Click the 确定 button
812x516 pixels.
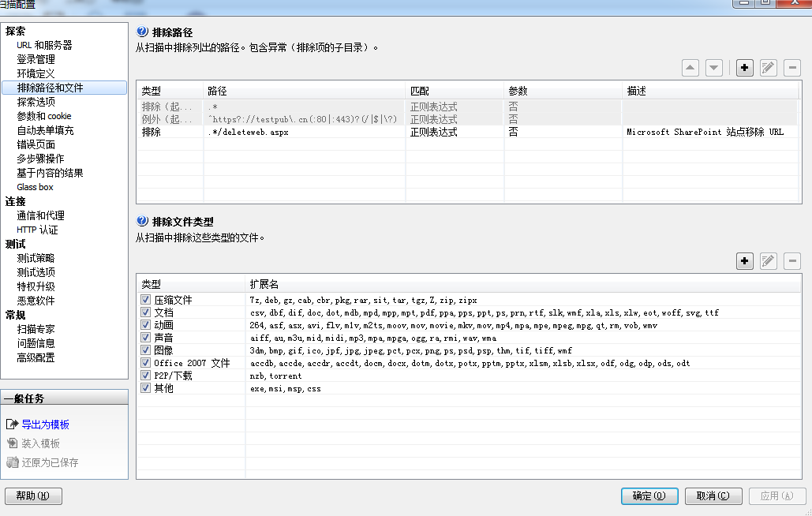(x=649, y=495)
